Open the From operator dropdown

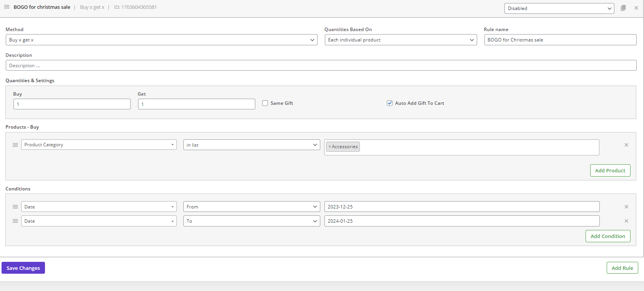252,207
